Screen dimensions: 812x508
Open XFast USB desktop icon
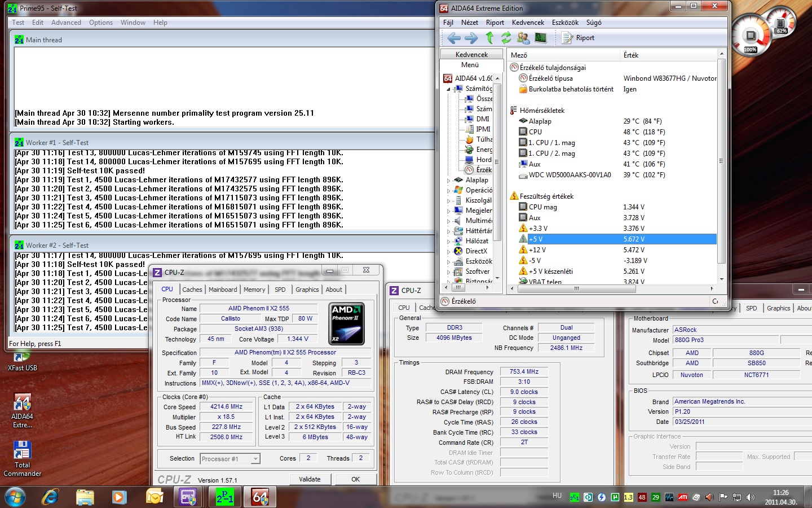coord(22,361)
